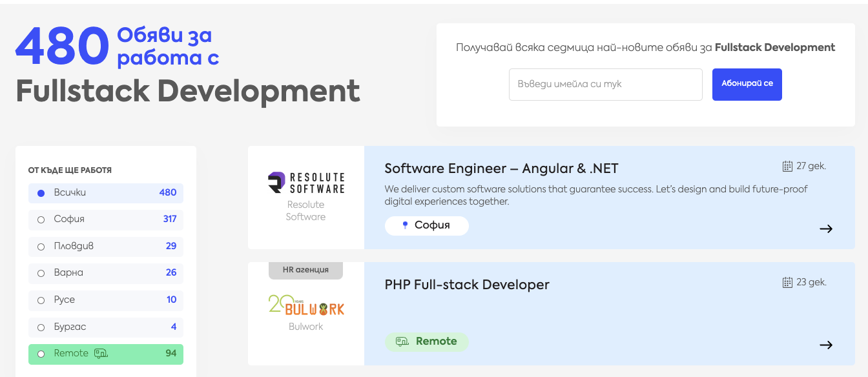Image resolution: width=868 pixels, height=377 pixels.
Task: Open the Software Engineer – Angular & .NET title
Action: [x=501, y=168]
